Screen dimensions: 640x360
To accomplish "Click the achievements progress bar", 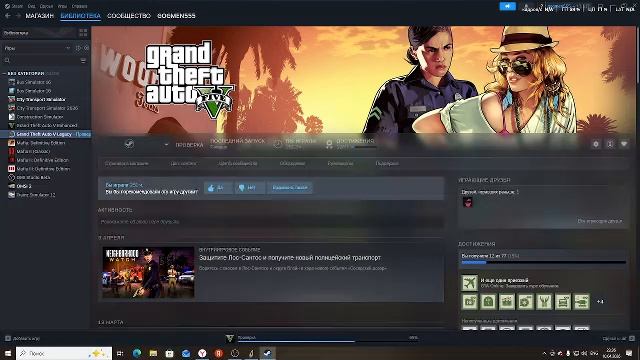I will pos(543,262).
